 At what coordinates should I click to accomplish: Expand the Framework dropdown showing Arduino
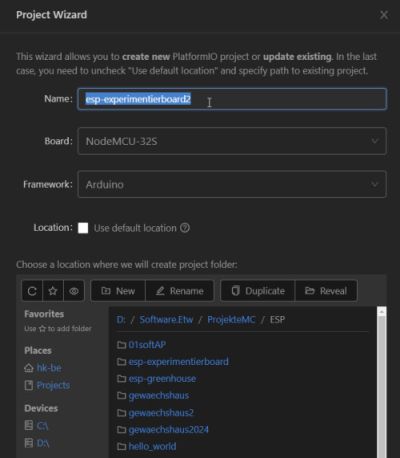pos(232,184)
